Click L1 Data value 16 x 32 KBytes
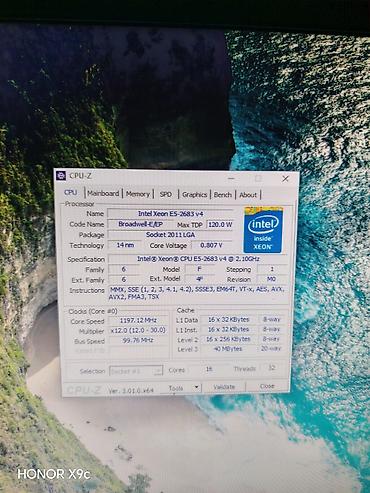This screenshot has width=370, height=493. click(229, 320)
